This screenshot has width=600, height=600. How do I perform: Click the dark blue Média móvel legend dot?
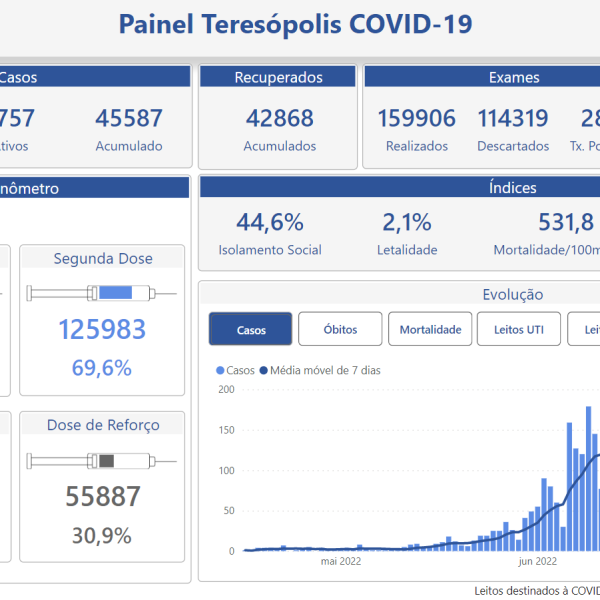pos(264,370)
